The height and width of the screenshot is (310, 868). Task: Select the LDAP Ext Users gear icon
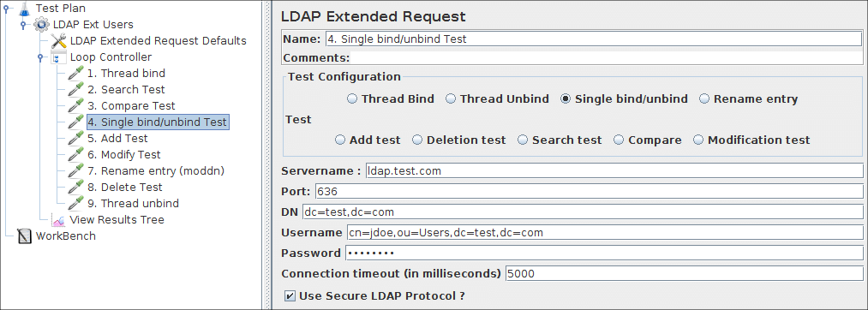tap(41, 25)
